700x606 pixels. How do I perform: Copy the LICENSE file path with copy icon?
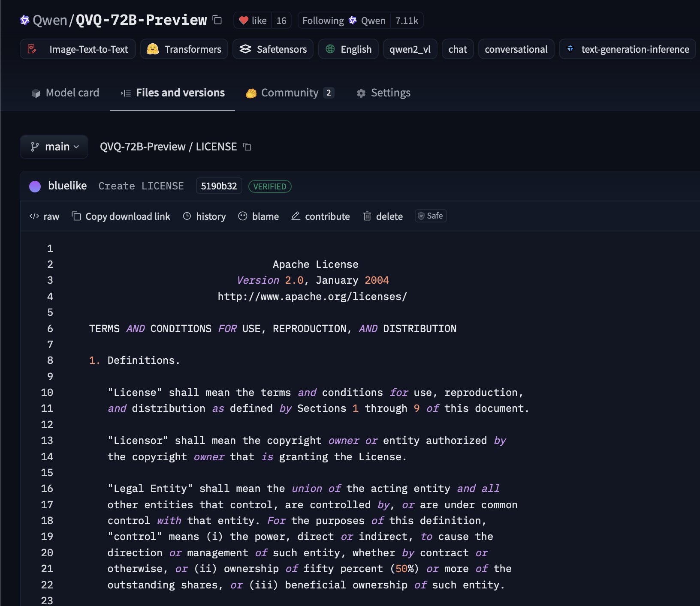(x=247, y=147)
